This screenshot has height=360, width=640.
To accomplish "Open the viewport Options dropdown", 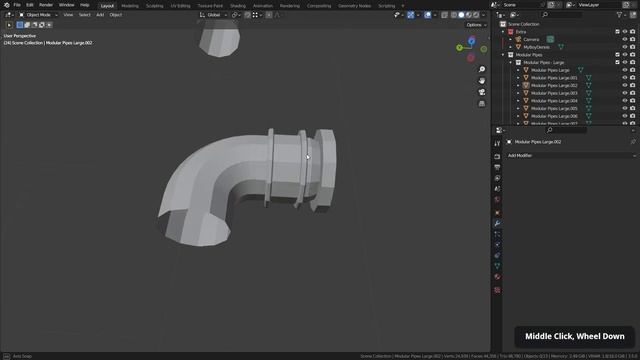I will tap(476, 25).
